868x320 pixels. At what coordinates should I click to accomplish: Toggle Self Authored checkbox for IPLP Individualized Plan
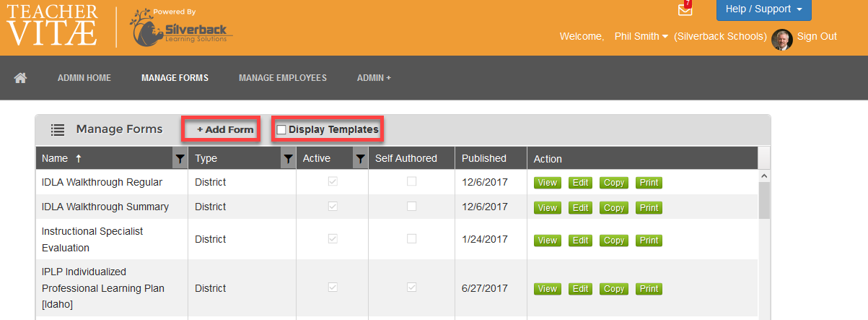pos(411,288)
